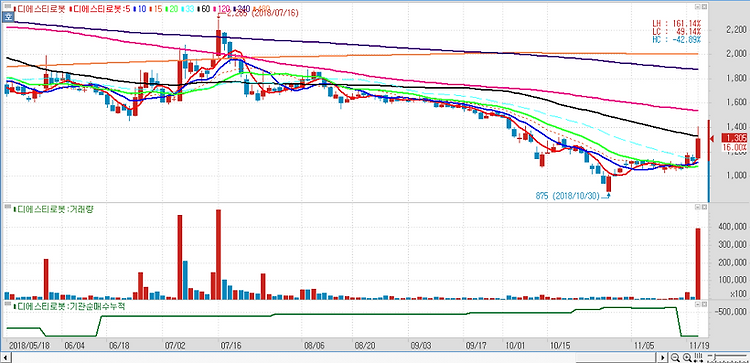Minimize the price chart pane

pos(697,7)
